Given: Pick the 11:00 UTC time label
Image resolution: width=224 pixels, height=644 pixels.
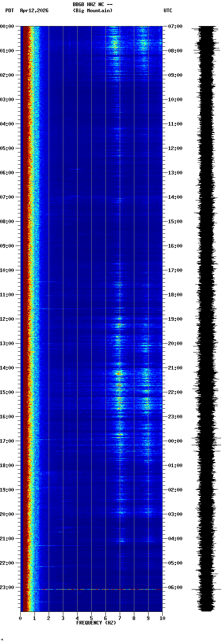Looking at the screenshot, I should coord(175,124).
